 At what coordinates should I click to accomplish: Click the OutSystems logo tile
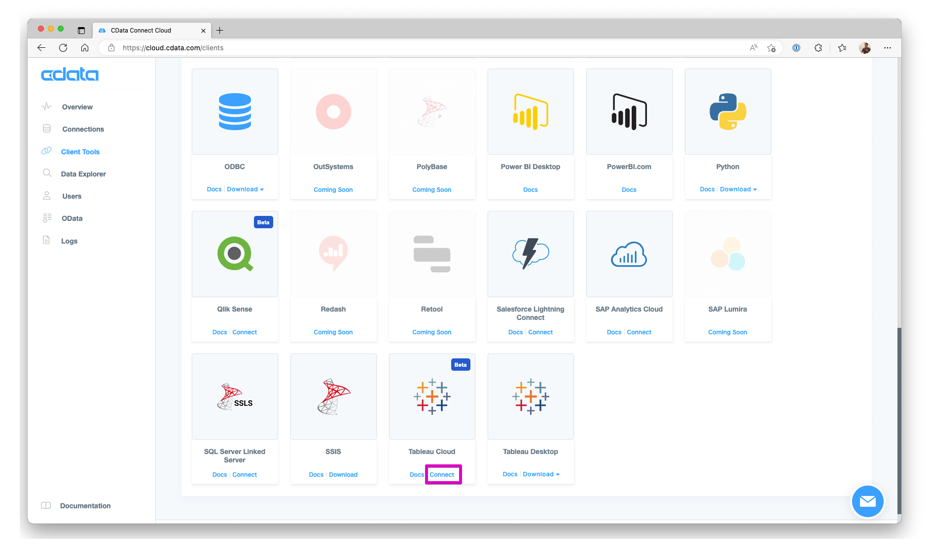point(333,111)
